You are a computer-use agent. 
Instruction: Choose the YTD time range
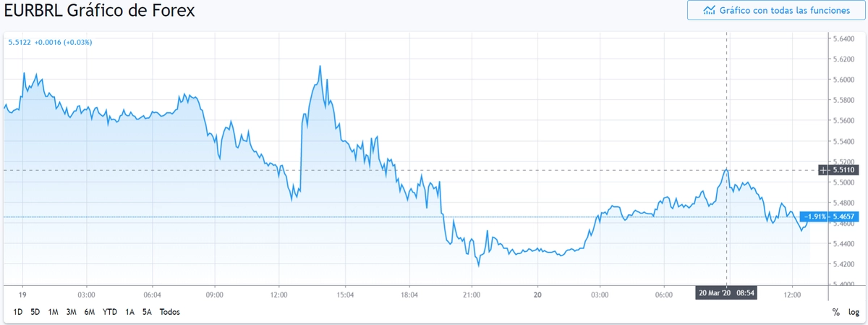(110, 312)
